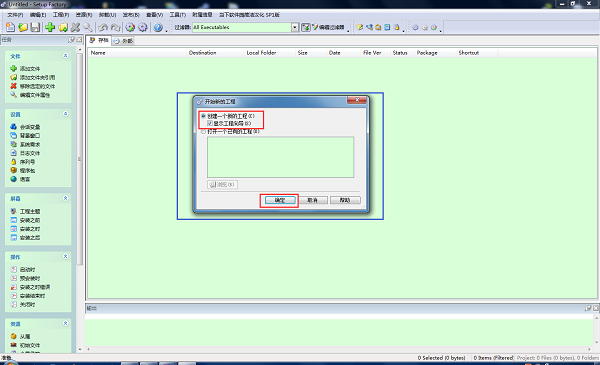Click the task pane vertical scrollbar

tap(80, 159)
